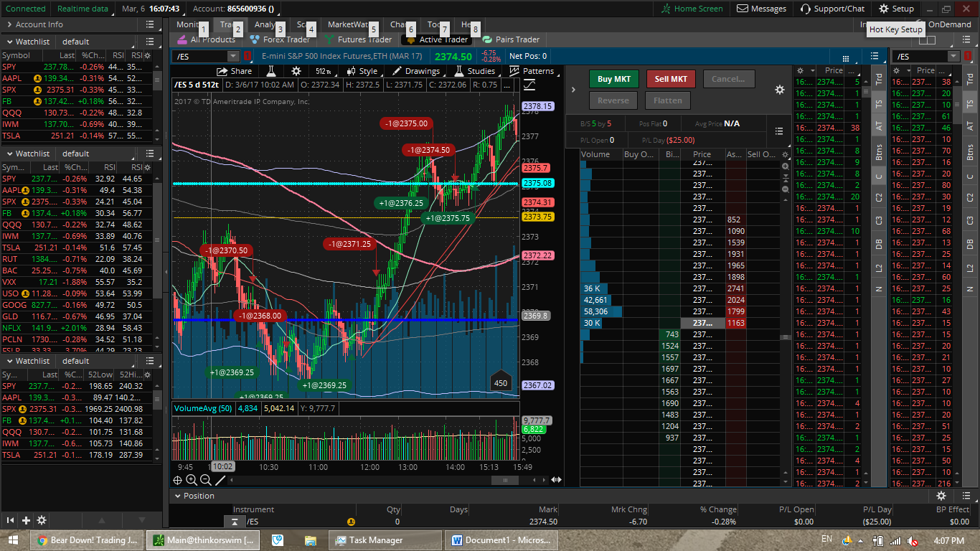
Task: Open the 512 tick timeframe selector
Action: pos(323,71)
